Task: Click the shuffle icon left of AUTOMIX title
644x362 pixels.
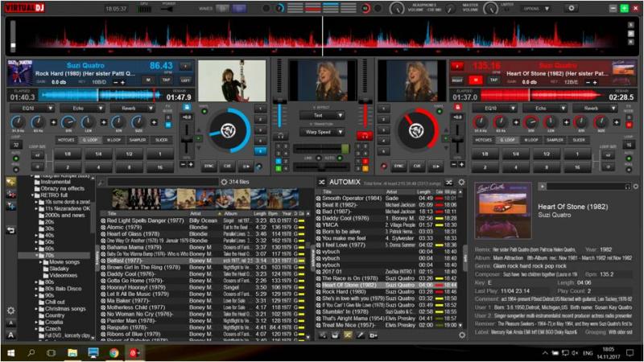Action: pos(321,182)
